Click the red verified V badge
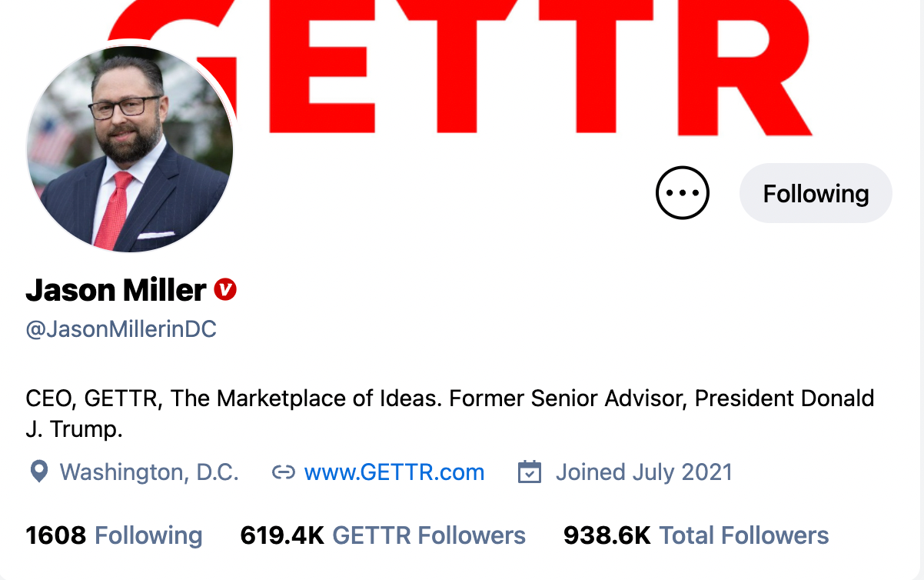The width and height of the screenshot is (924, 580). click(225, 290)
